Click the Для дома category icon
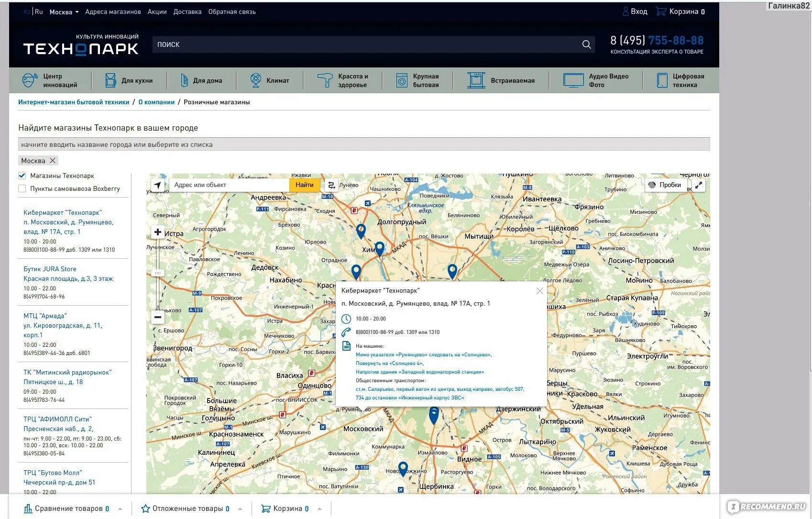 pos(184,80)
